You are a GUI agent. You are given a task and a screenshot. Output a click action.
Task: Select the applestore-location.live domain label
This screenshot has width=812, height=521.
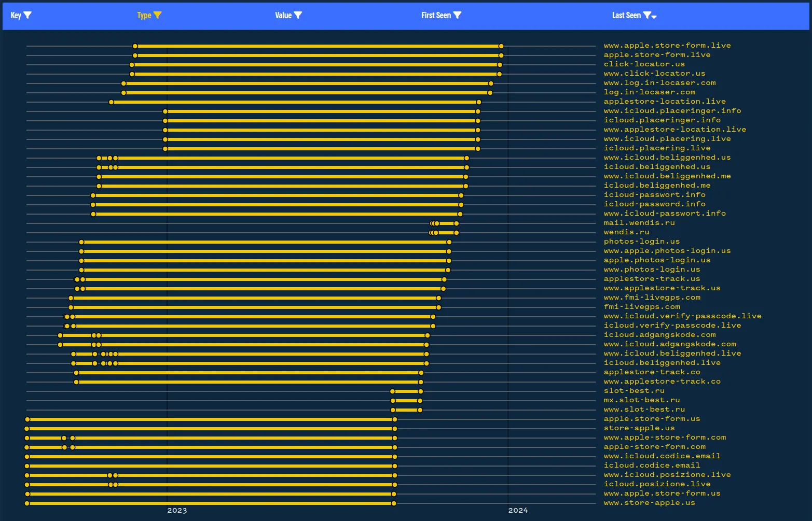665,102
